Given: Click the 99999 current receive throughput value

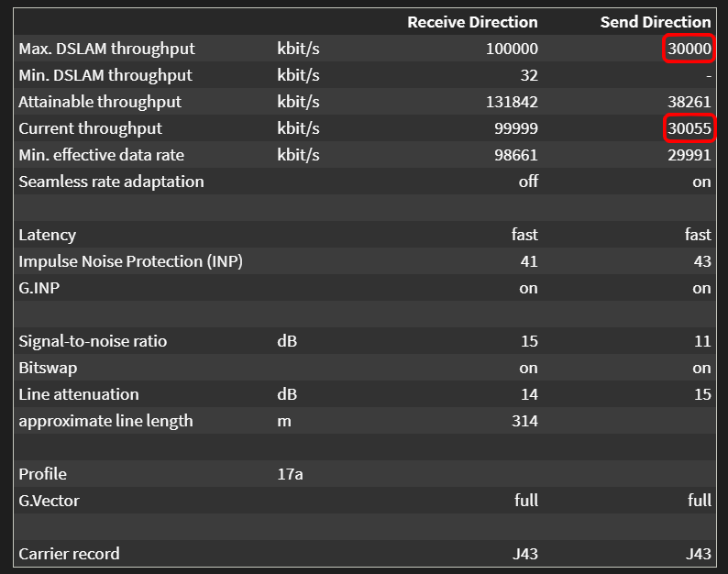Looking at the screenshot, I should pos(515,128).
